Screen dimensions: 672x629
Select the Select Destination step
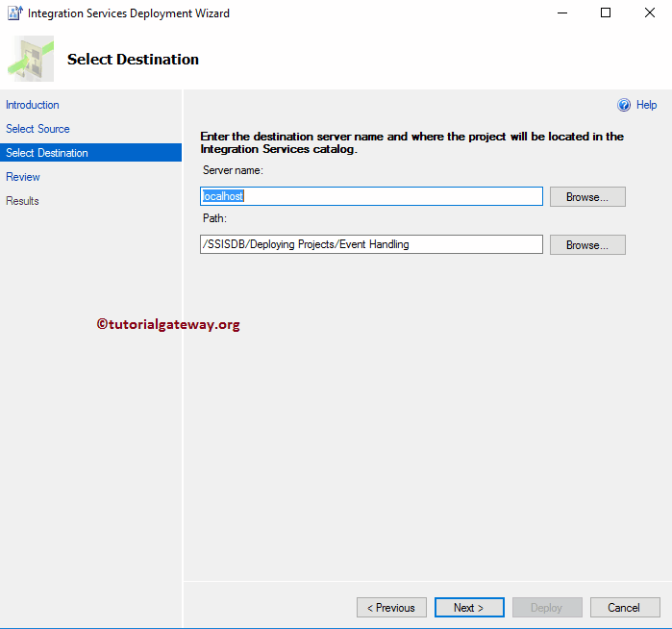pyautogui.click(x=91, y=153)
